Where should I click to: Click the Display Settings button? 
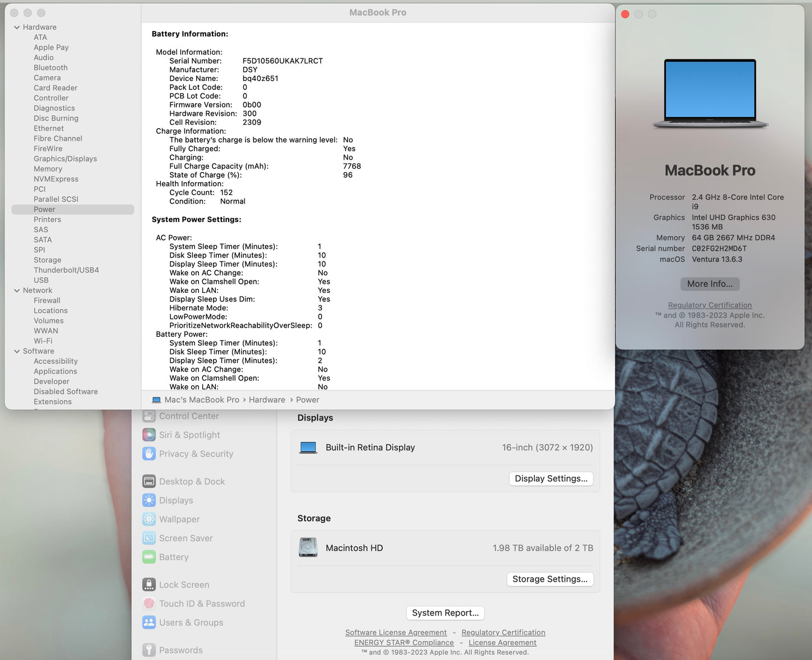(x=551, y=478)
